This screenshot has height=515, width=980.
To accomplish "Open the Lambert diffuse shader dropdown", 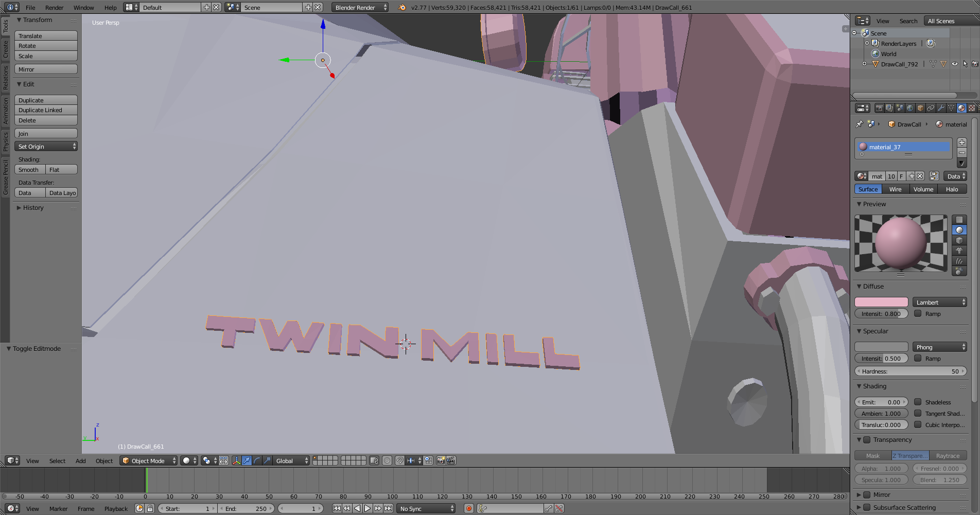I will tap(940, 302).
